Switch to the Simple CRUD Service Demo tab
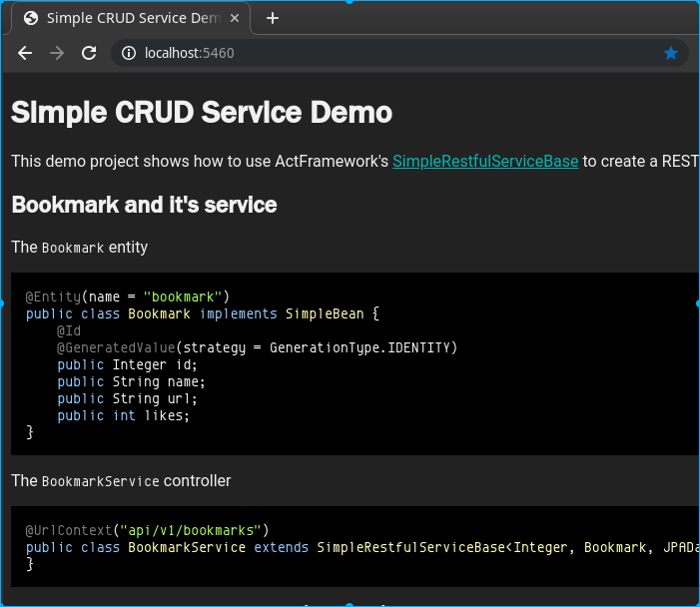The width and height of the screenshot is (700, 607). pos(130,18)
